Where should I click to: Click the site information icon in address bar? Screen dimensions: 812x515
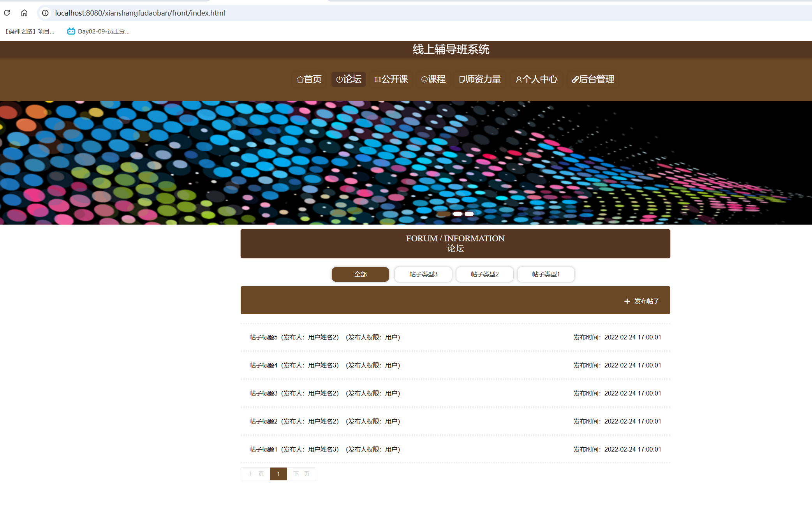tap(45, 13)
